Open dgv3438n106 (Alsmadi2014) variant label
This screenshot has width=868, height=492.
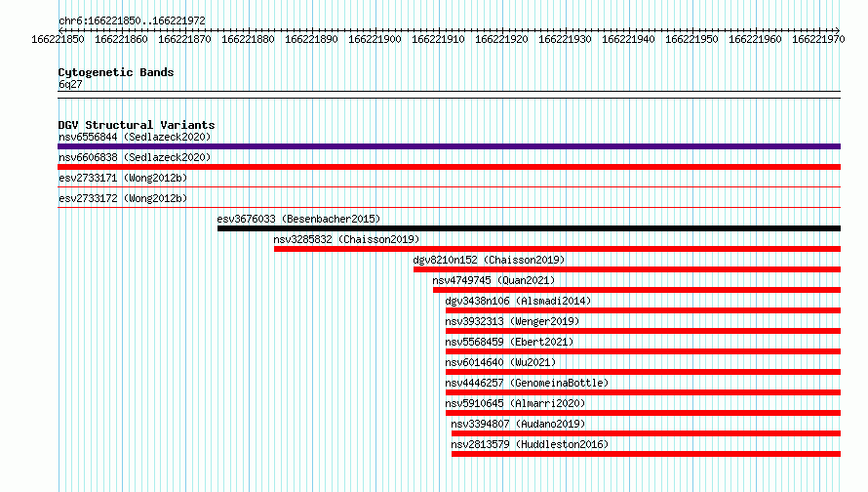point(518,301)
